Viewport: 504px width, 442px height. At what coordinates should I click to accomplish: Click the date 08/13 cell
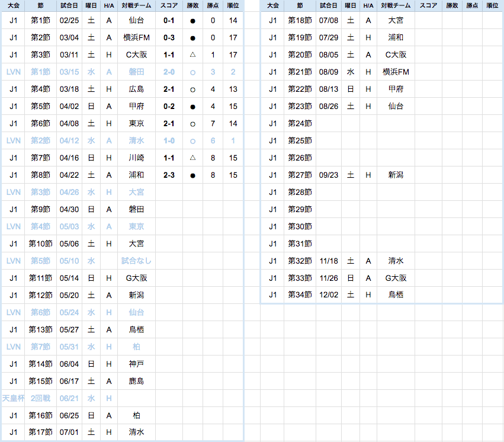pos(329,89)
